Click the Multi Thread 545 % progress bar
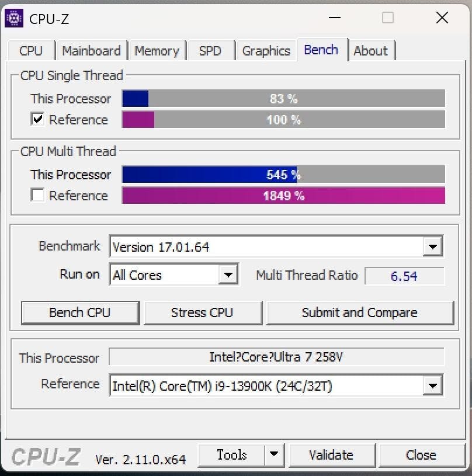Screen dimensions: 472x476 pyautogui.click(x=283, y=174)
